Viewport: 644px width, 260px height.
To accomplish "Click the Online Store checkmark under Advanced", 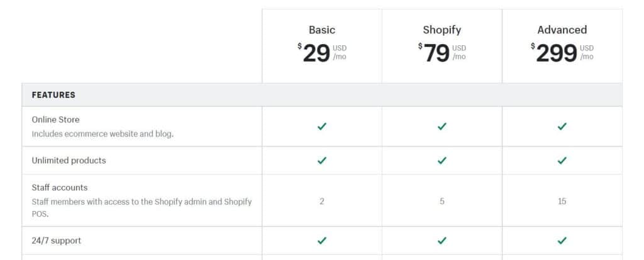I will (562, 126).
